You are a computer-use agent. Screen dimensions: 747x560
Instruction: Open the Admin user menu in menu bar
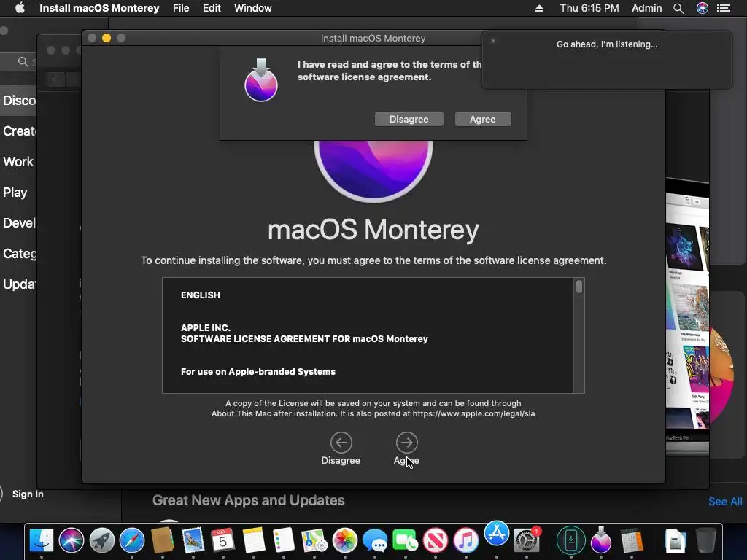coord(646,8)
